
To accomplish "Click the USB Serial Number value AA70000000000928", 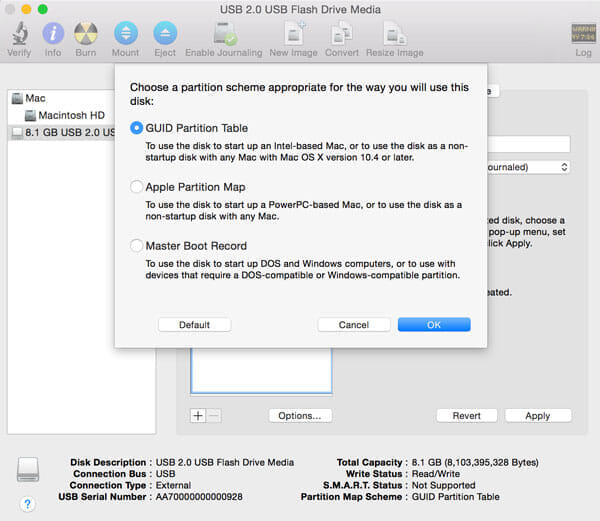I will [x=199, y=497].
